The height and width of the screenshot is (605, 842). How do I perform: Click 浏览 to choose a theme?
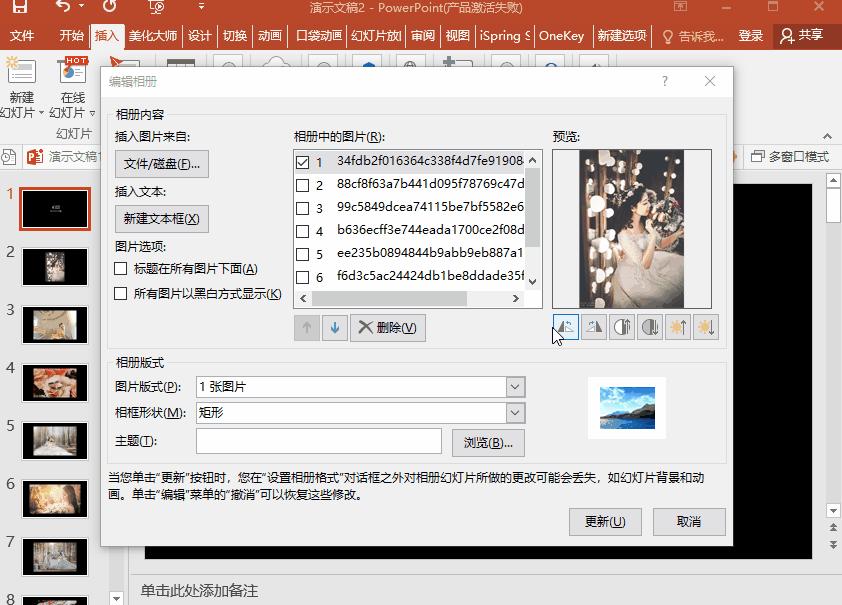coord(488,440)
